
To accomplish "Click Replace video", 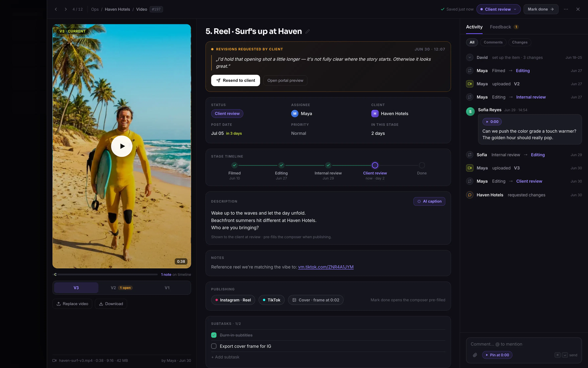I will 72,304.
